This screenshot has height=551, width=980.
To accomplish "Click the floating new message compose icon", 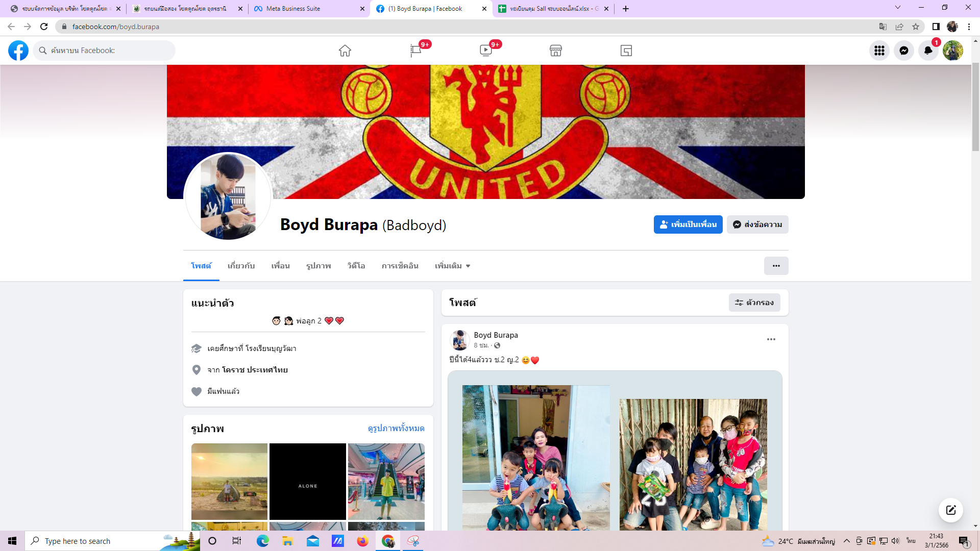I will click(x=950, y=510).
